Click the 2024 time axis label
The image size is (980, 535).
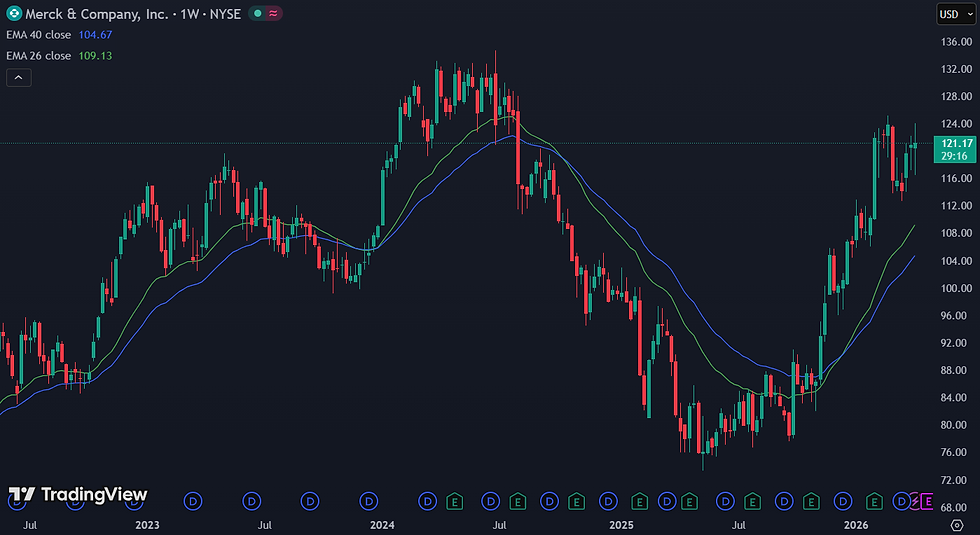[382, 525]
